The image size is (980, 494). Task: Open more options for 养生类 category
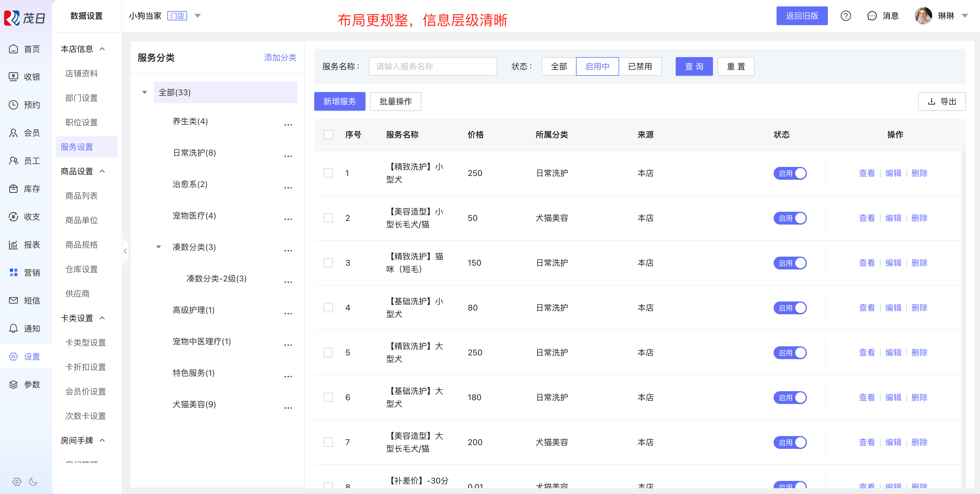[288, 125]
